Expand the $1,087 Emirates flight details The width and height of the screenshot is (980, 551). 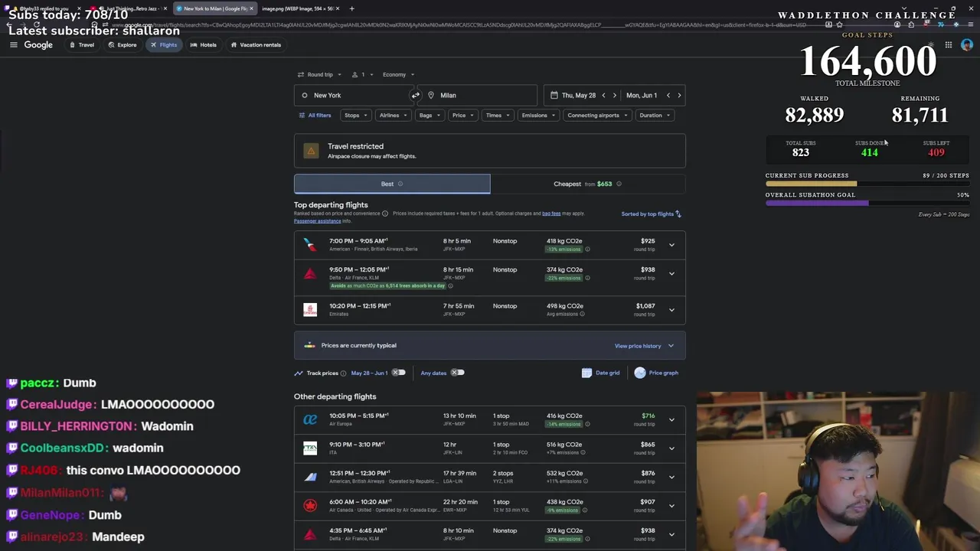tap(671, 309)
